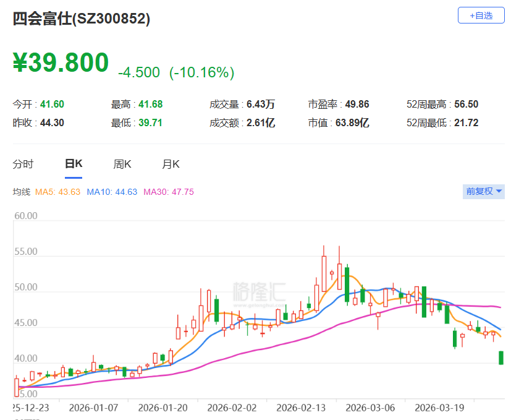Screen dimensions: 532x420
Task: Click the 2026-01-07 date axis label
Action: pyautogui.click(x=93, y=408)
